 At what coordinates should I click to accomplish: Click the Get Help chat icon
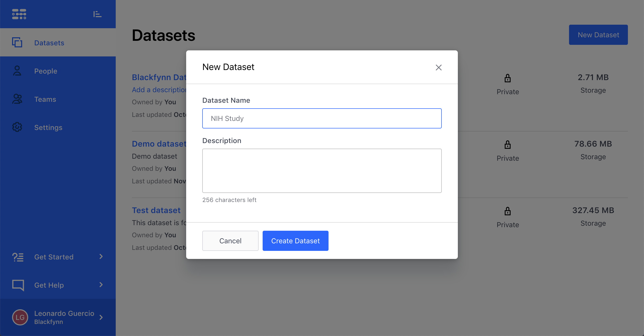[18, 285]
